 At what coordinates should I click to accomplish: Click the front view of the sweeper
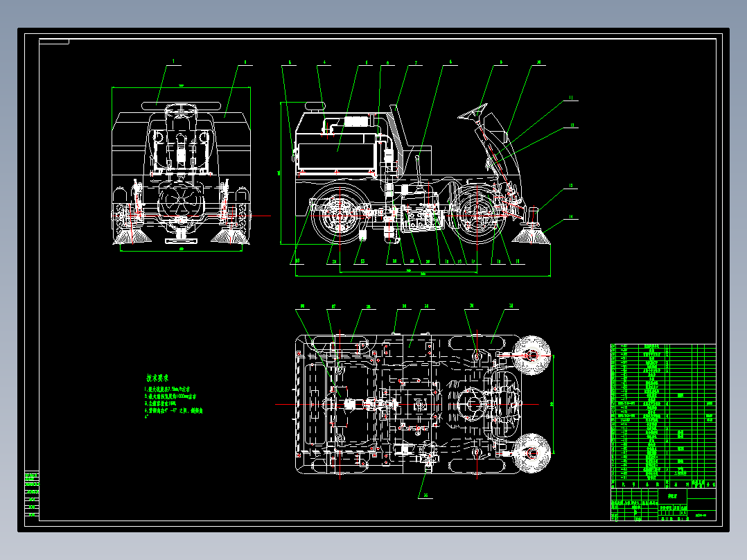181,174
